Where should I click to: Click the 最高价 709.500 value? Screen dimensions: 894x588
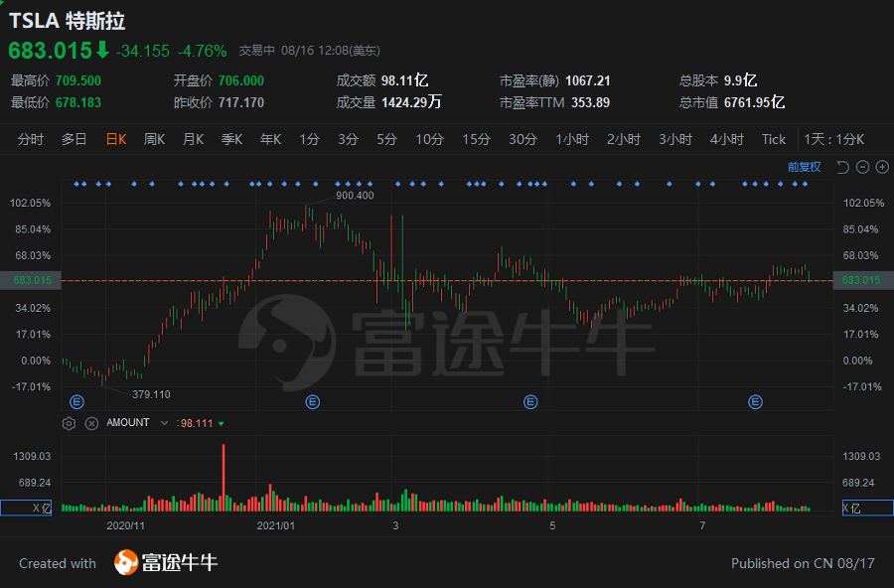click(x=78, y=81)
